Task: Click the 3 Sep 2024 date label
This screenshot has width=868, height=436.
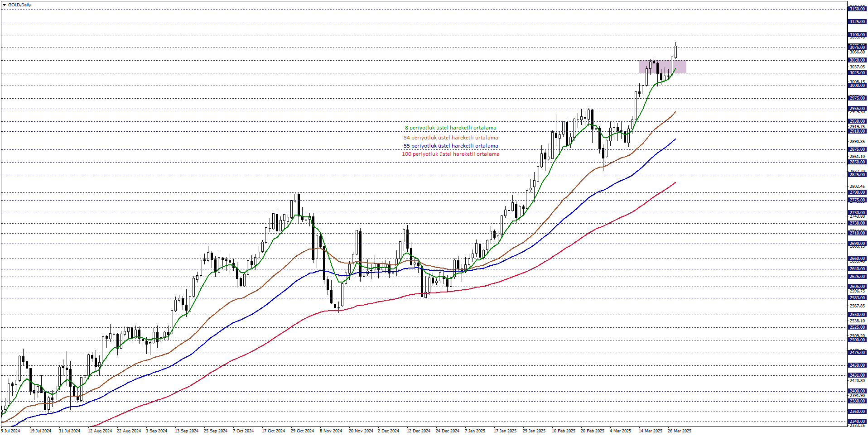Action: click(x=157, y=431)
